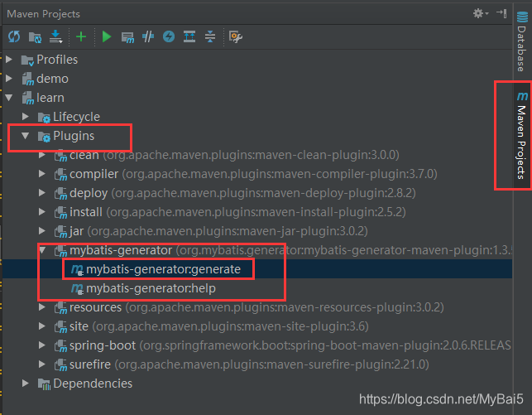The image size is (532, 415).
Task: Click the Maven Projects side tab
Action: pyautogui.click(x=522, y=135)
